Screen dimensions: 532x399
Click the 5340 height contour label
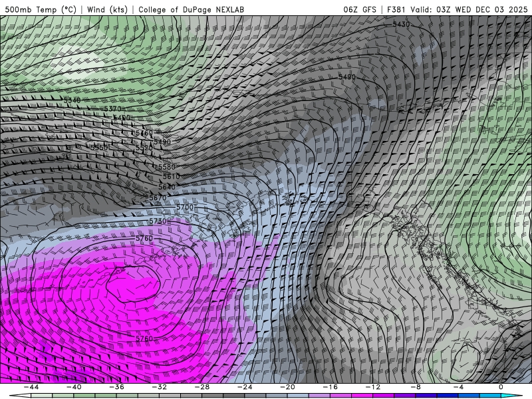coord(72,100)
